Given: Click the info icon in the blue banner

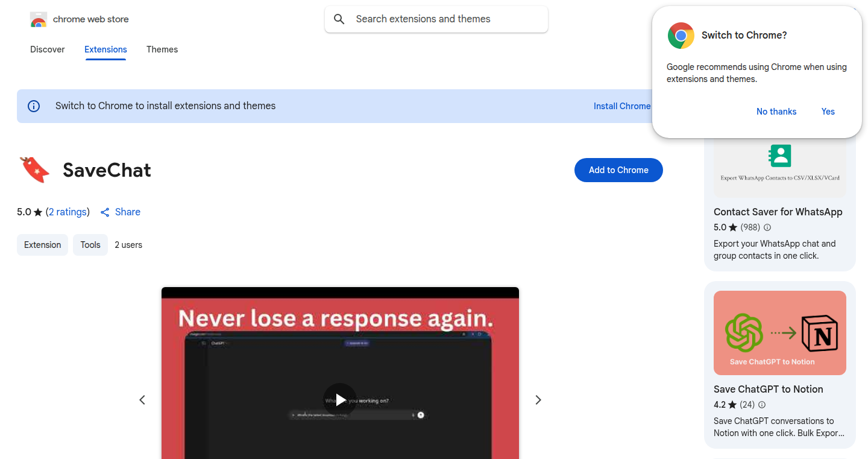Looking at the screenshot, I should (34, 106).
